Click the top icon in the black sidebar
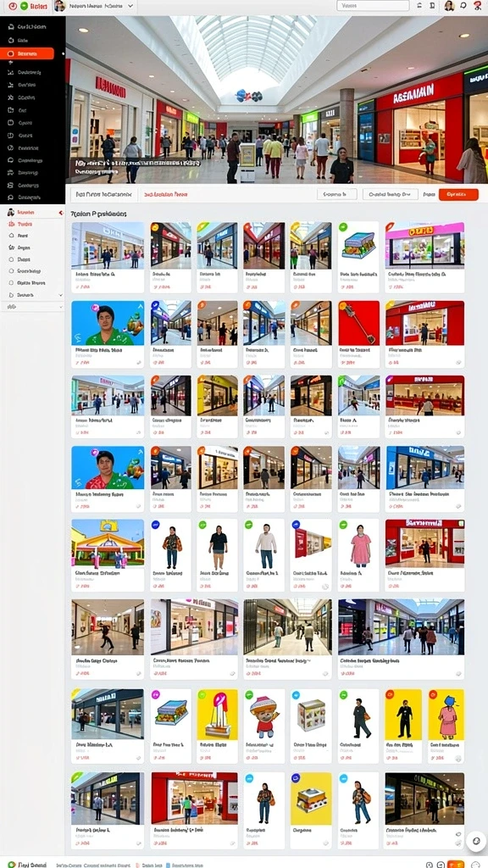This screenshot has height=868, width=488. [9, 26]
